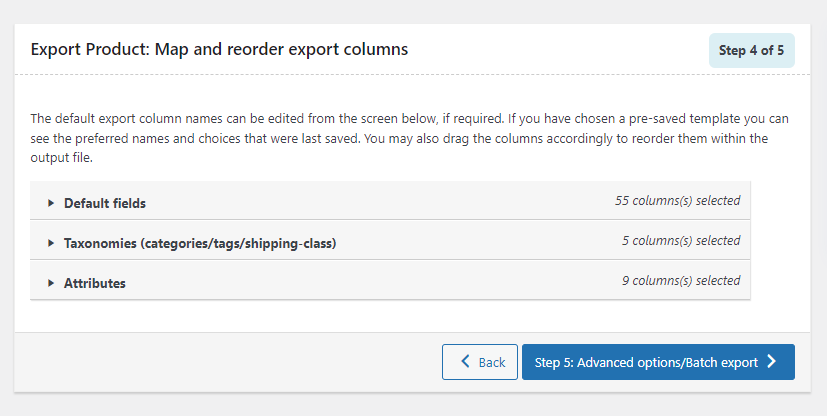Click the Default fields label
This screenshot has width=827, height=416.
tap(105, 203)
